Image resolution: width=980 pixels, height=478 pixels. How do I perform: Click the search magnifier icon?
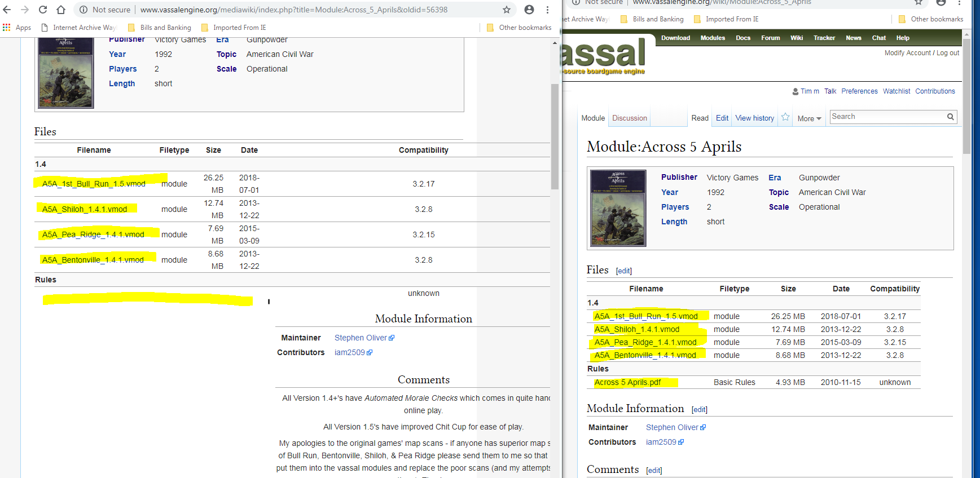coord(951,117)
